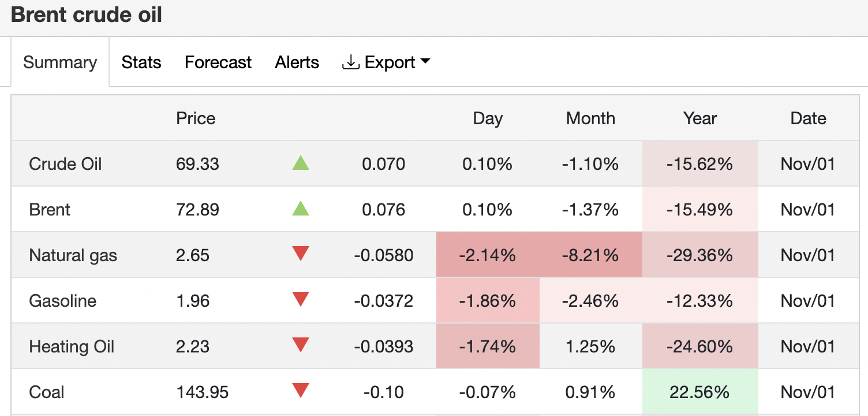
Task: Click the red down arrow in Gasoline row
Action: [301, 299]
